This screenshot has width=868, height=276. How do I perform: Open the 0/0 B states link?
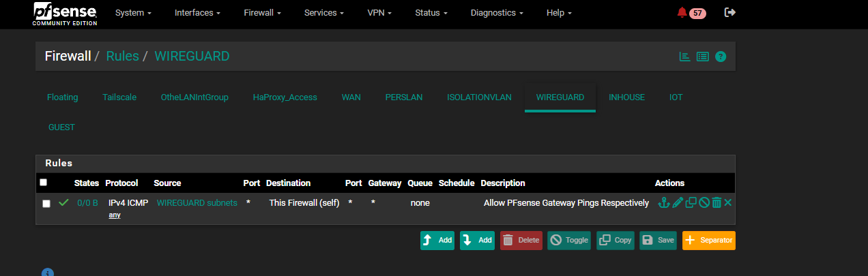point(87,202)
